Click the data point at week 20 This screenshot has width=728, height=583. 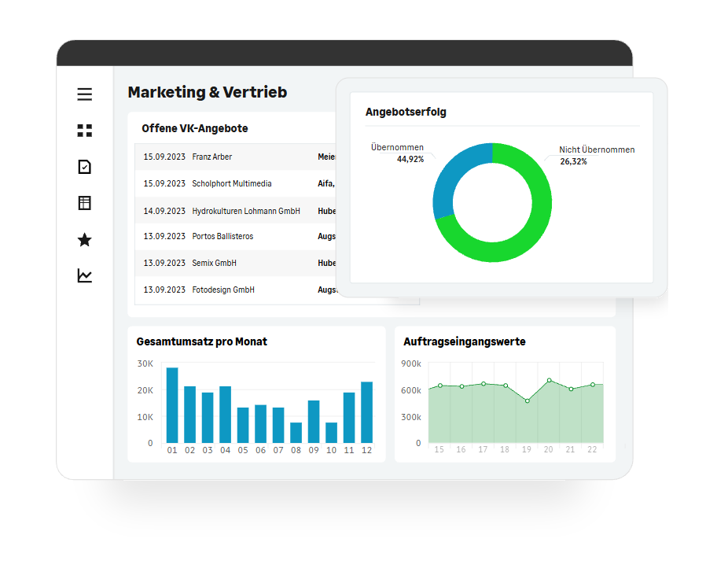coord(549,381)
